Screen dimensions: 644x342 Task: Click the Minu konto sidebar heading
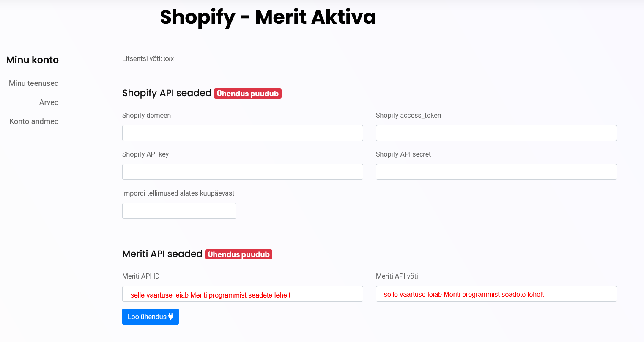[x=33, y=60]
